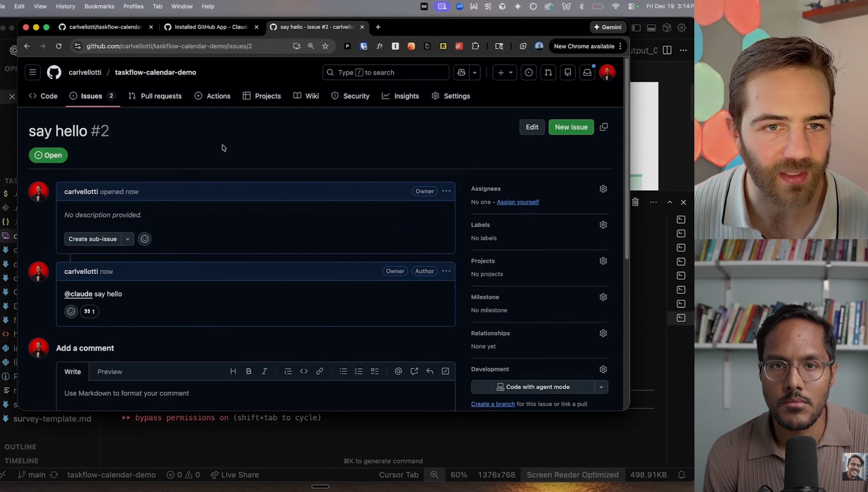Copy the issue link with the copy icon

[x=604, y=127]
